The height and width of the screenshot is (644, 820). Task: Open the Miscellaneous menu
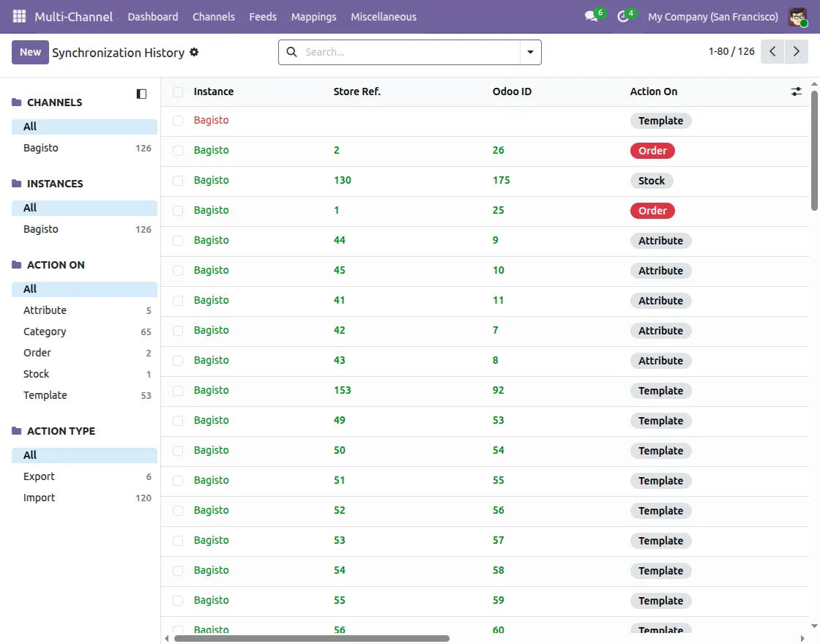tap(384, 17)
